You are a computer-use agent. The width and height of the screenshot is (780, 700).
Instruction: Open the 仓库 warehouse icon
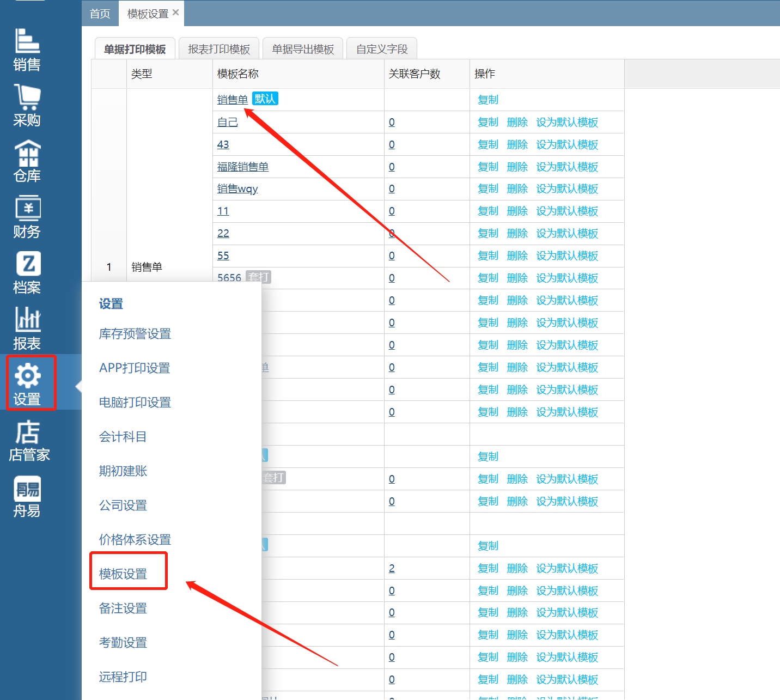click(27, 161)
